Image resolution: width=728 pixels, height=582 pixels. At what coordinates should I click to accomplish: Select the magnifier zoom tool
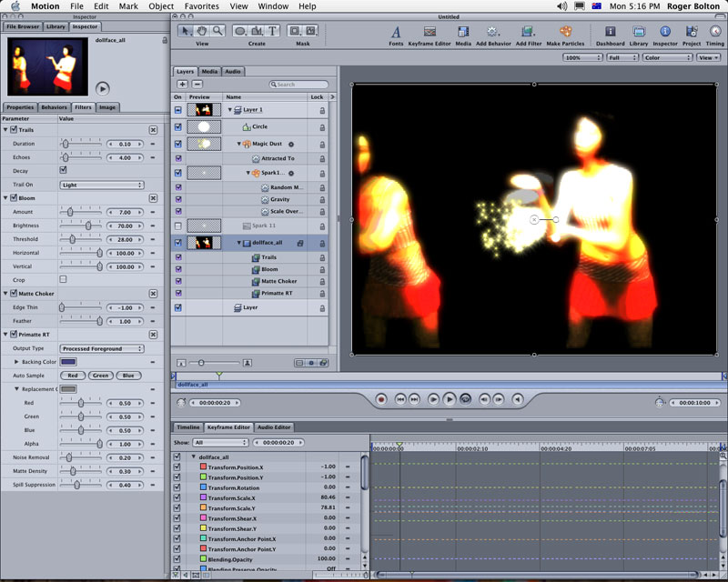point(217,31)
